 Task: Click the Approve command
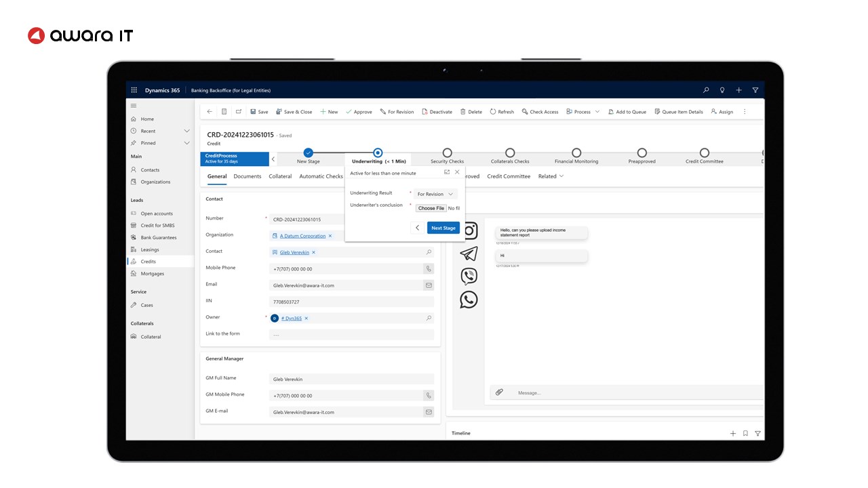click(359, 112)
